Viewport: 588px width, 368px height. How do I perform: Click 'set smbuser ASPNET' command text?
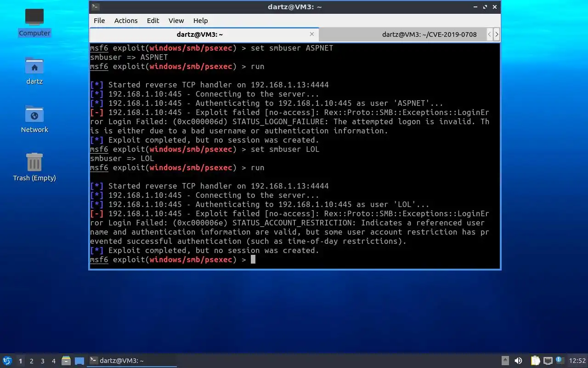pos(292,48)
